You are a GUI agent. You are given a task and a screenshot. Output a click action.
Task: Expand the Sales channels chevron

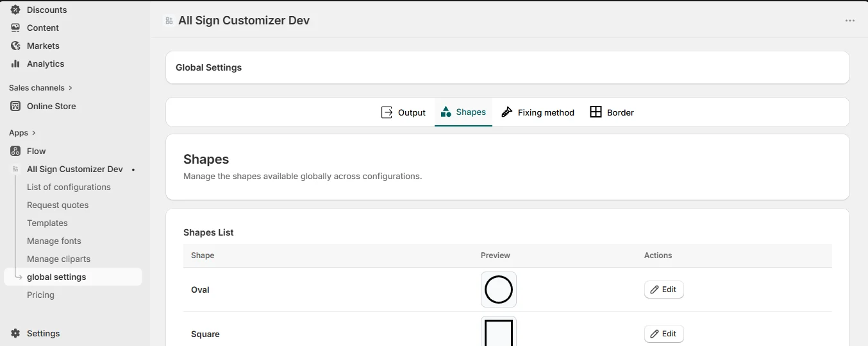pos(71,88)
